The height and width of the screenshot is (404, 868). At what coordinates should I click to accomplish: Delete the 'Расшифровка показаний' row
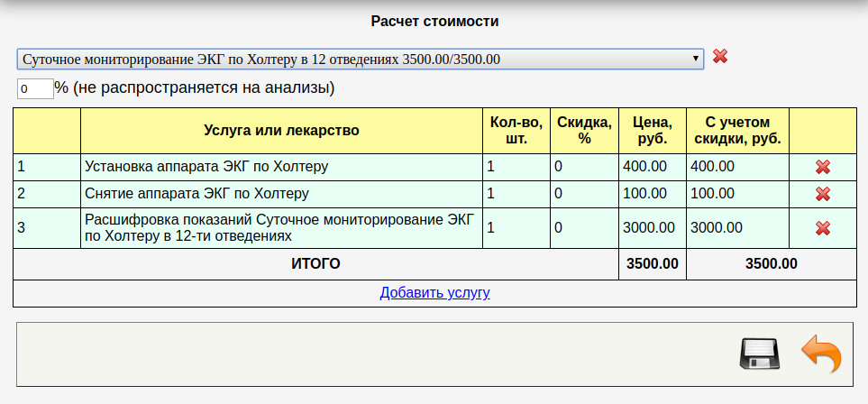click(x=822, y=228)
